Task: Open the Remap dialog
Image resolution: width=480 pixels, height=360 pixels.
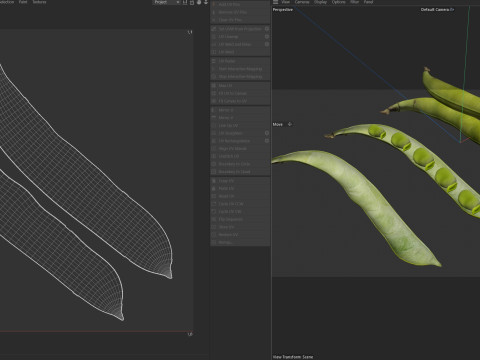Action: pyautogui.click(x=240, y=242)
